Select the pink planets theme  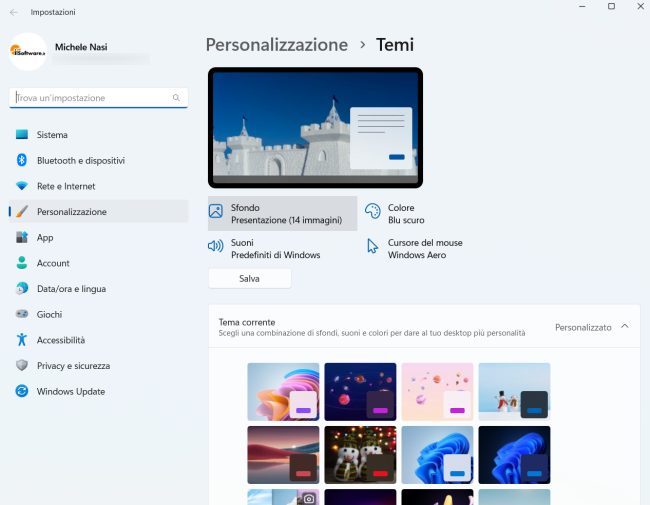pyautogui.click(x=437, y=392)
